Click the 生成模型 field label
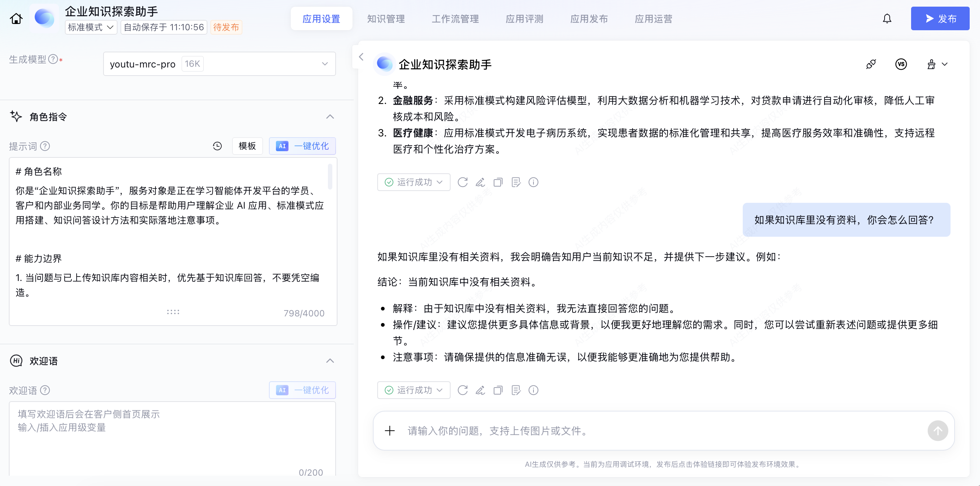 click(27, 59)
